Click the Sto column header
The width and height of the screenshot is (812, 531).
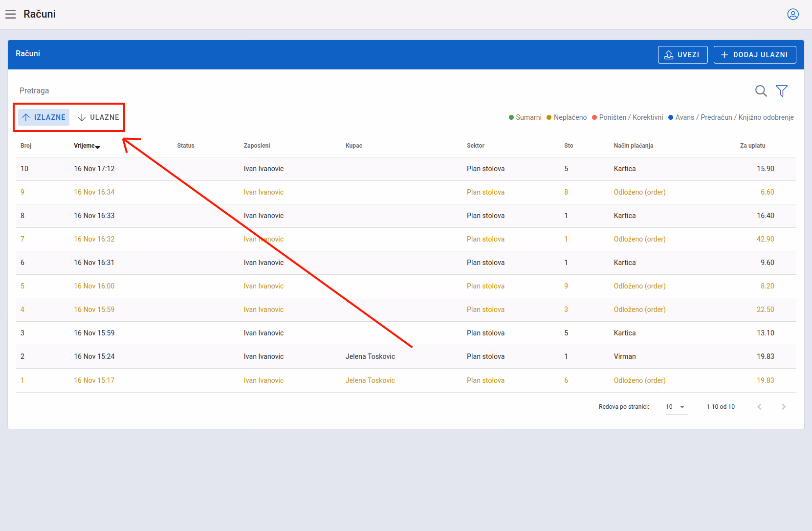click(x=569, y=146)
